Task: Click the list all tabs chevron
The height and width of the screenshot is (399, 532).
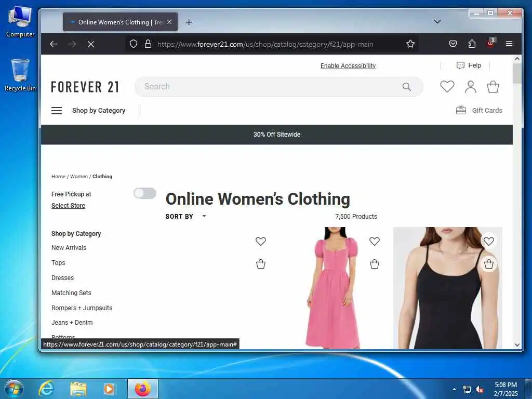Action: click(437, 22)
